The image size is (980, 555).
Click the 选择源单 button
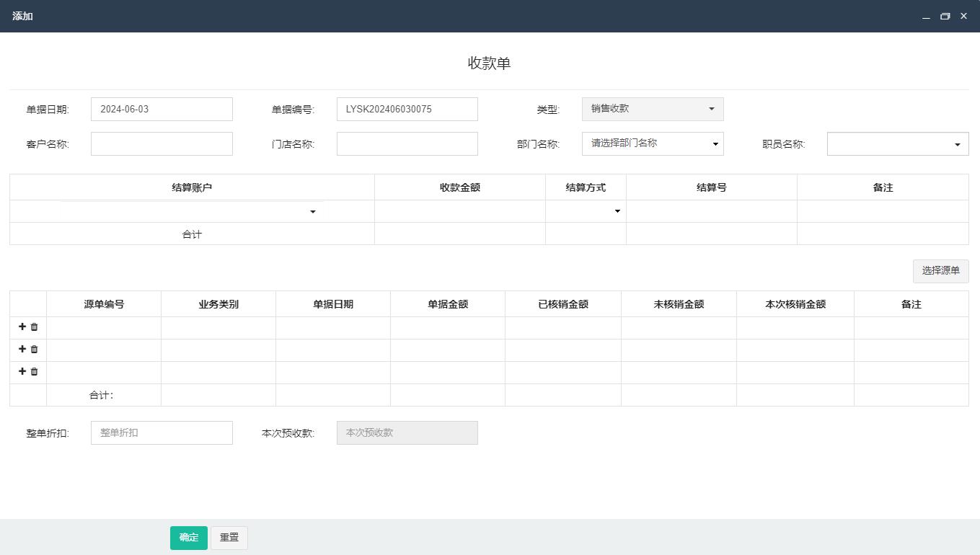pos(940,271)
